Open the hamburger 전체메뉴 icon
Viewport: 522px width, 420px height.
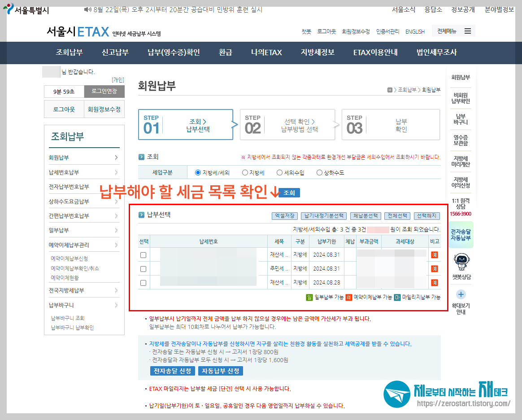pos(468,31)
